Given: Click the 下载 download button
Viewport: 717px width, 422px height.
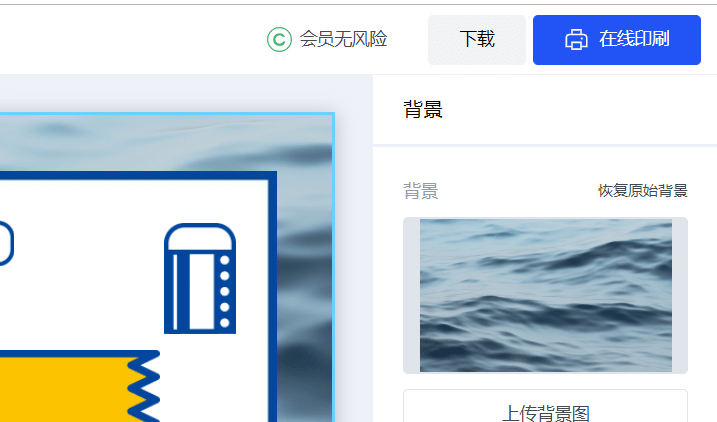Looking at the screenshot, I should click(x=477, y=40).
